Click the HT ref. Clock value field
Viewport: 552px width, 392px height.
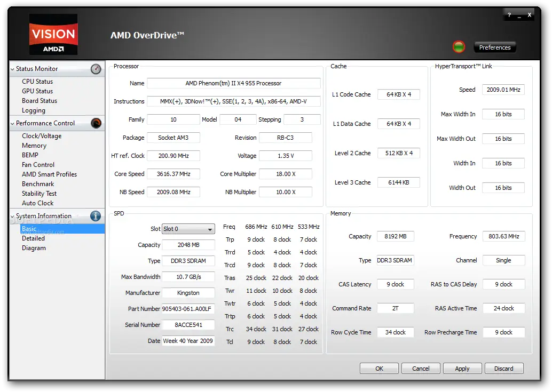(x=174, y=156)
